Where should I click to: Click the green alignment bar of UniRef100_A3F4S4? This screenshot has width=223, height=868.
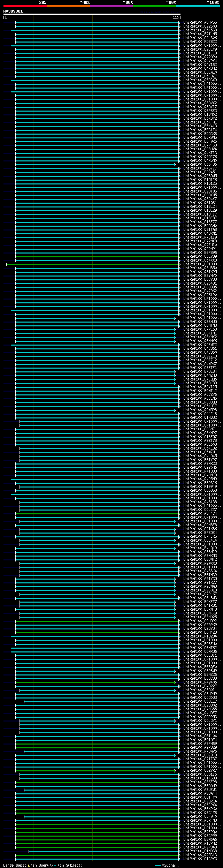pyautogui.click(x=98, y=514)
